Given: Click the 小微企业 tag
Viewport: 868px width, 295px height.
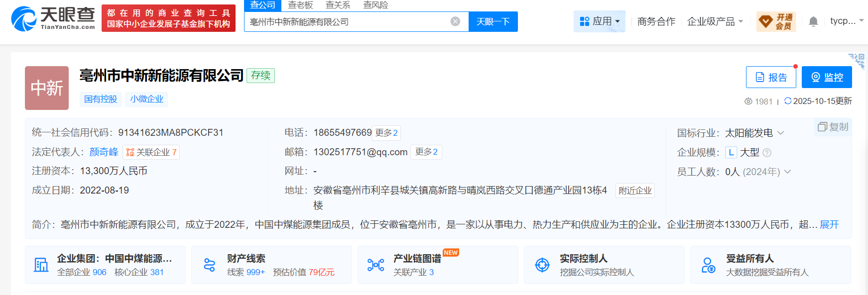Looking at the screenshot, I should coord(147,99).
